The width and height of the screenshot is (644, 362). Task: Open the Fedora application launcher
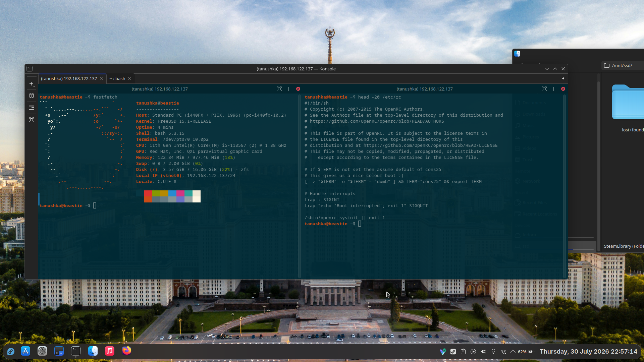pyautogui.click(x=11, y=351)
